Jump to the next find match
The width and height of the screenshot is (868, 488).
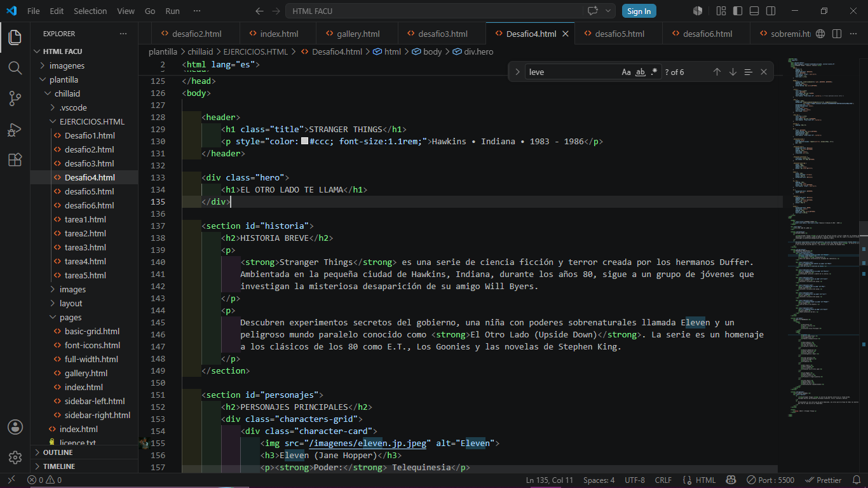point(733,72)
